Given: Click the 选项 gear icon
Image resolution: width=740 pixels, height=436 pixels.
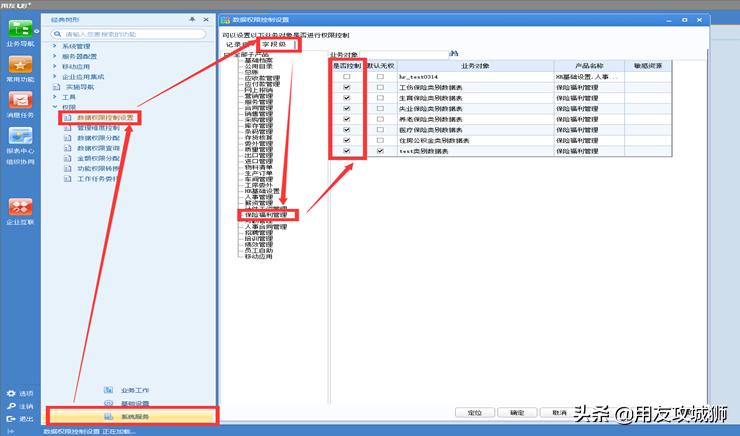Looking at the screenshot, I should 11,394.
